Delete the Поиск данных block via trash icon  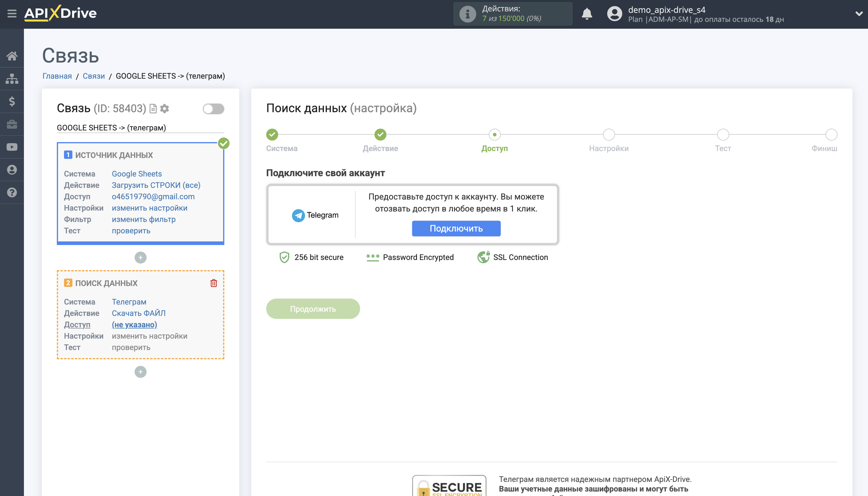214,282
